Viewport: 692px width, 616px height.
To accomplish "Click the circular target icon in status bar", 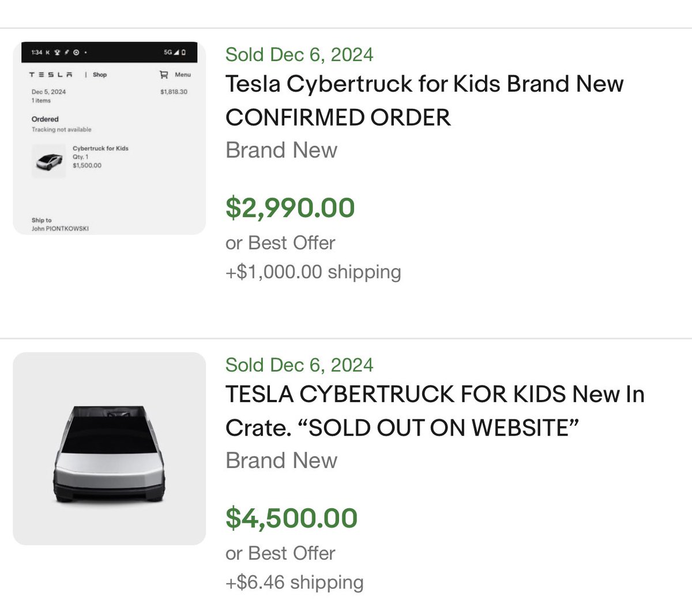I will pyautogui.click(x=76, y=52).
